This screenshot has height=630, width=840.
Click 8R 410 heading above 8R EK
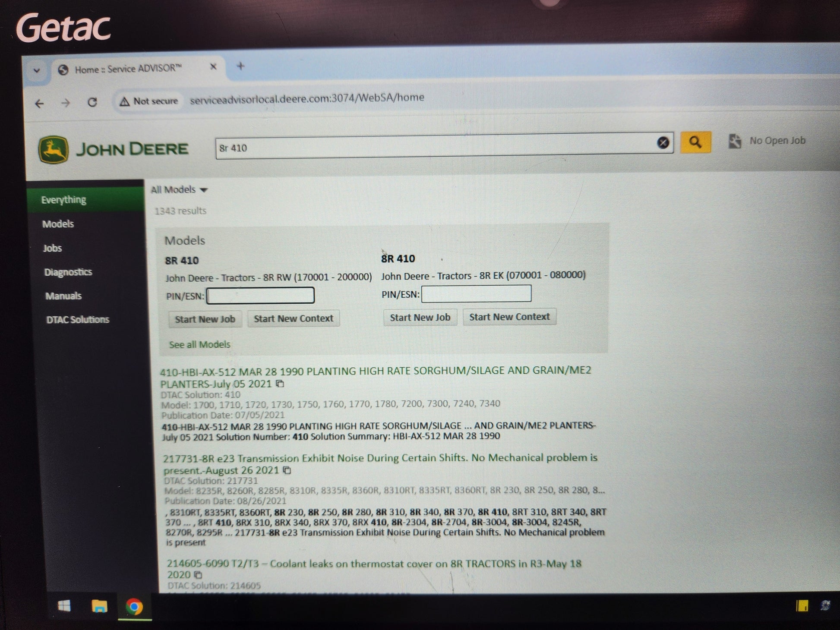point(398,259)
